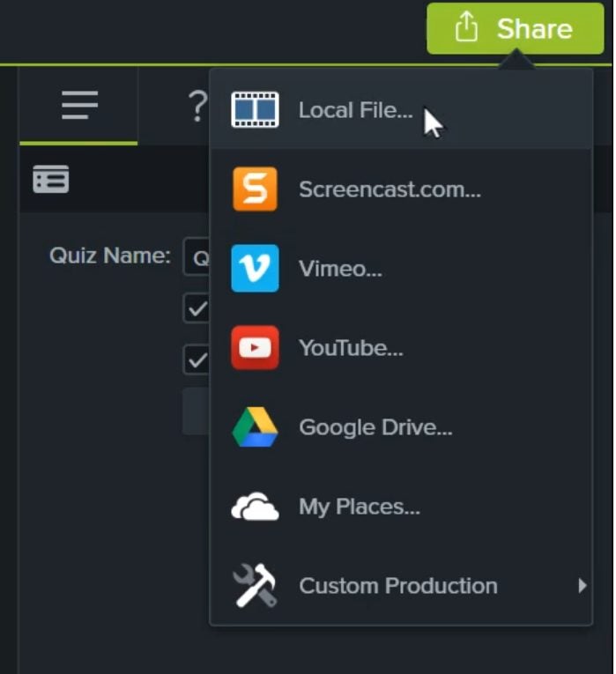Select Vimeo... share option

tap(401, 269)
